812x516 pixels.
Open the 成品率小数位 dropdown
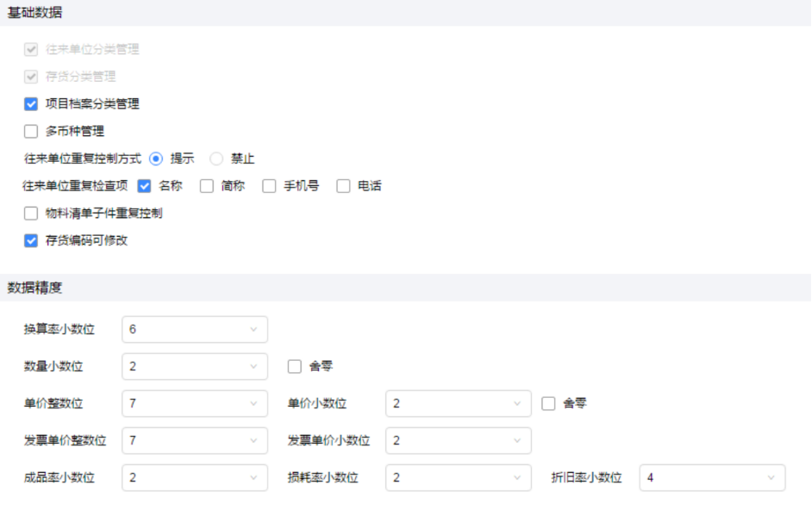[195, 478]
